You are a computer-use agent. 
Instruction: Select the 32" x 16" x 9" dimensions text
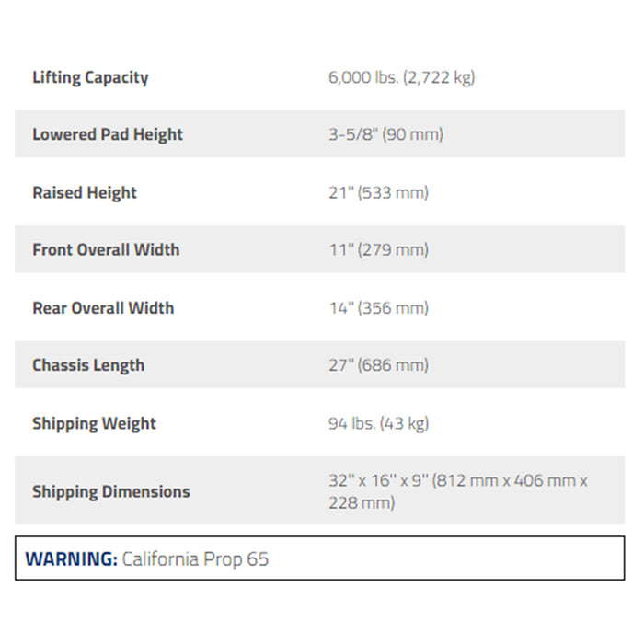pos(379,480)
